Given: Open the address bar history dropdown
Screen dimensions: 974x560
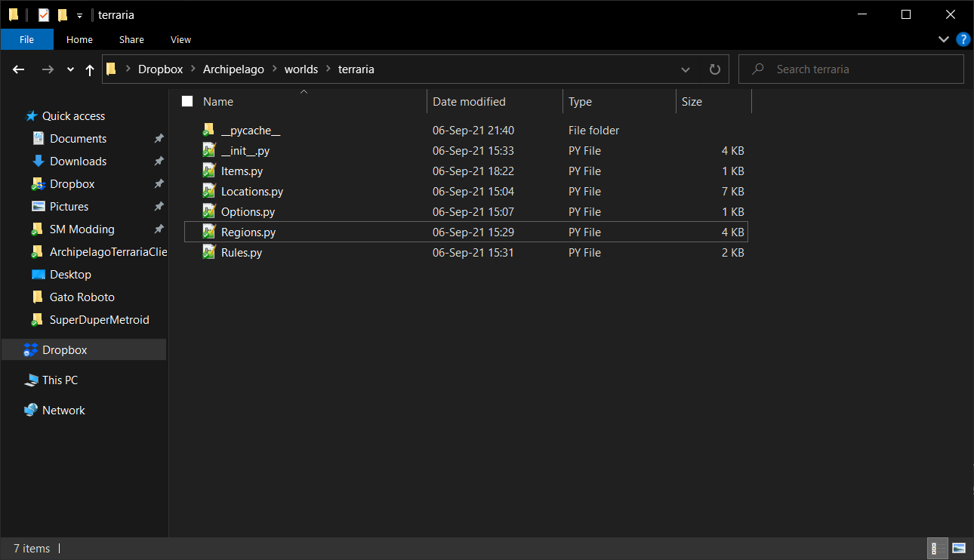Looking at the screenshot, I should [685, 69].
